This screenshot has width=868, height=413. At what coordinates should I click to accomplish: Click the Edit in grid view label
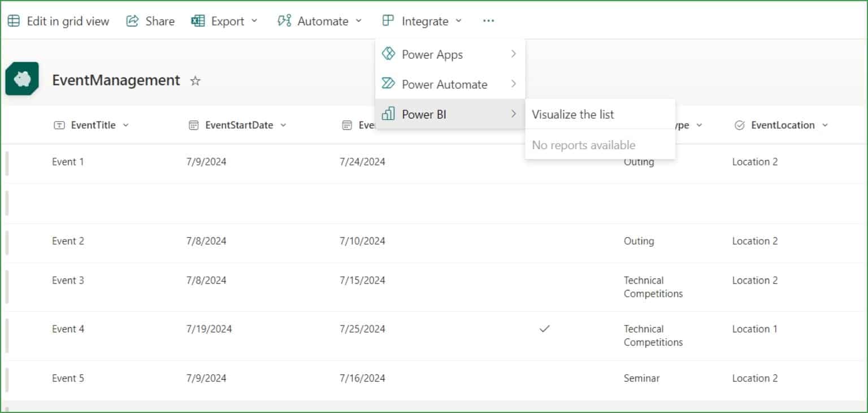coord(68,21)
